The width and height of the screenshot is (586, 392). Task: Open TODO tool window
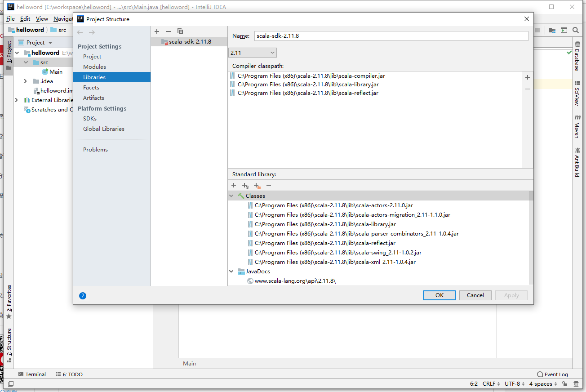coord(69,374)
